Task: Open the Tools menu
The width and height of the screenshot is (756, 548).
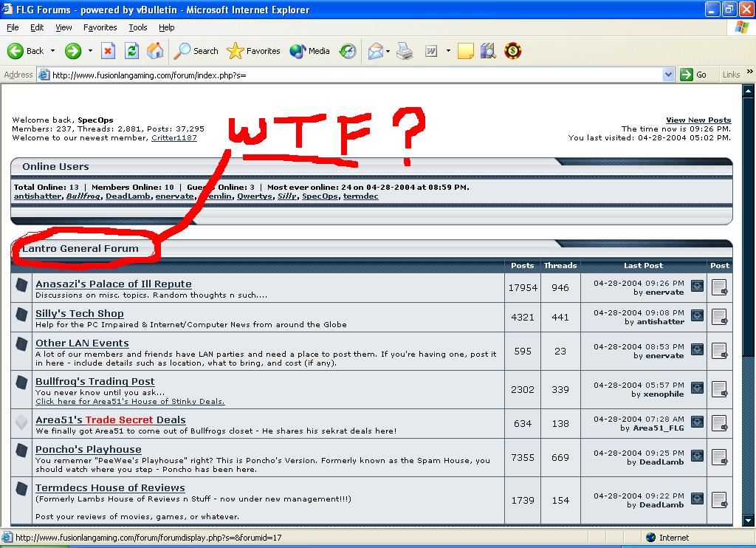Action: coord(138,27)
